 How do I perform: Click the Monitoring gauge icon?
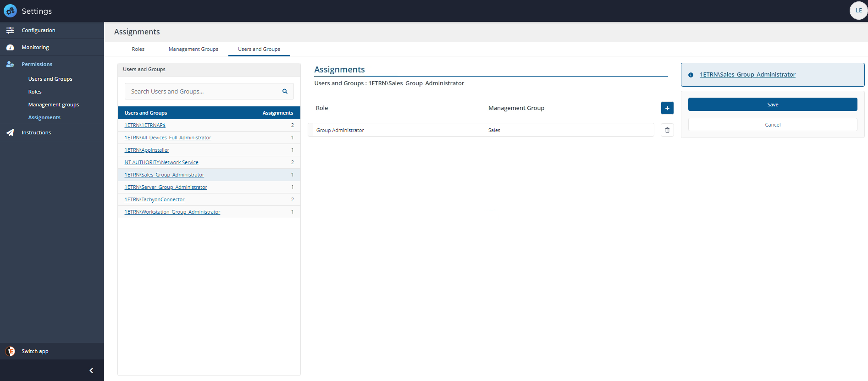pyautogui.click(x=10, y=47)
